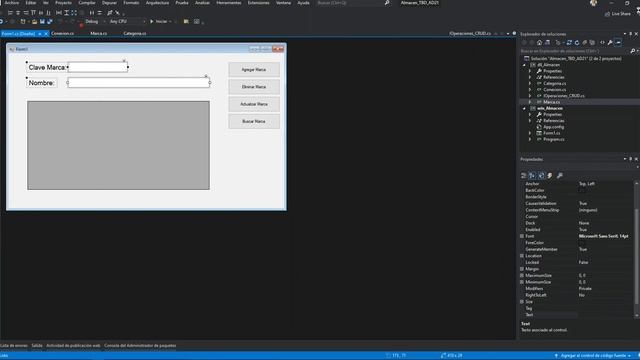The height and width of the screenshot is (360, 640).
Task: Switch to the Conexion.cs tab
Action: point(62,33)
